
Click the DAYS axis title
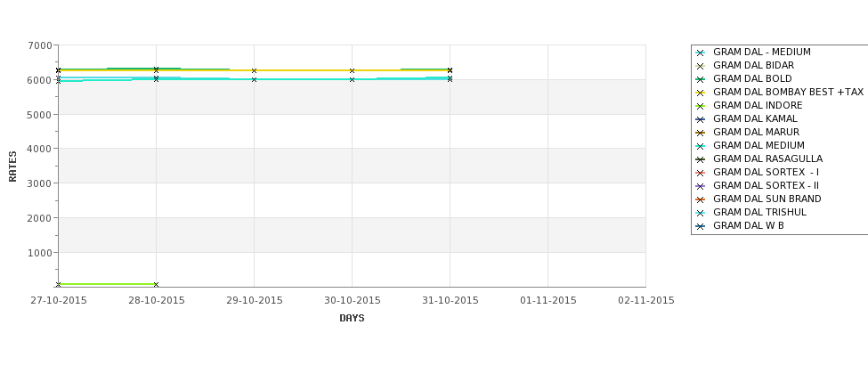click(352, 319)
